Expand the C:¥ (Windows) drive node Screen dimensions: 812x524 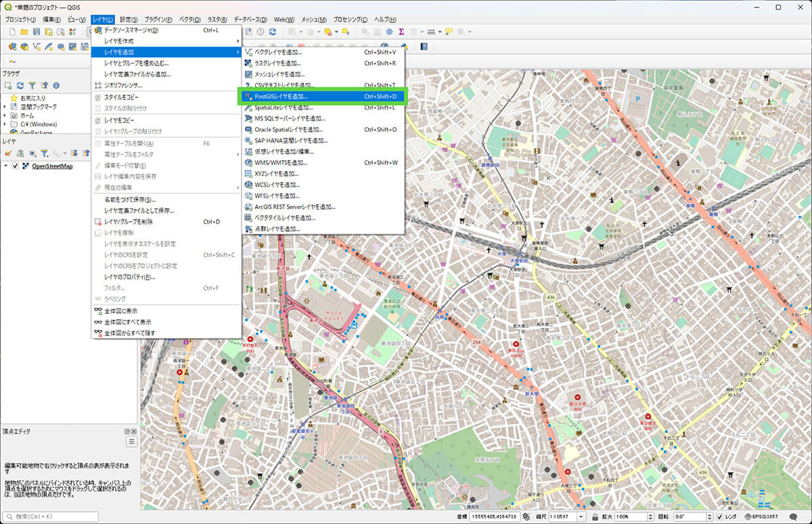coord(5,124)
